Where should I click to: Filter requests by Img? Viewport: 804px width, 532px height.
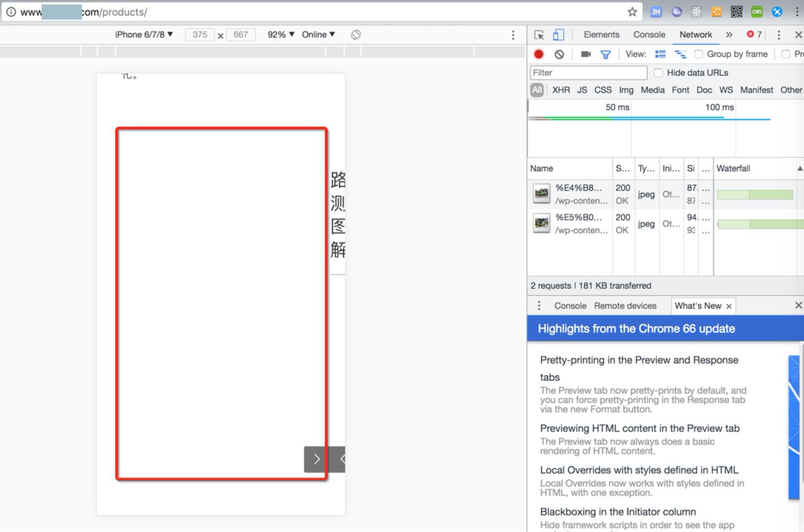coord(626,90)
